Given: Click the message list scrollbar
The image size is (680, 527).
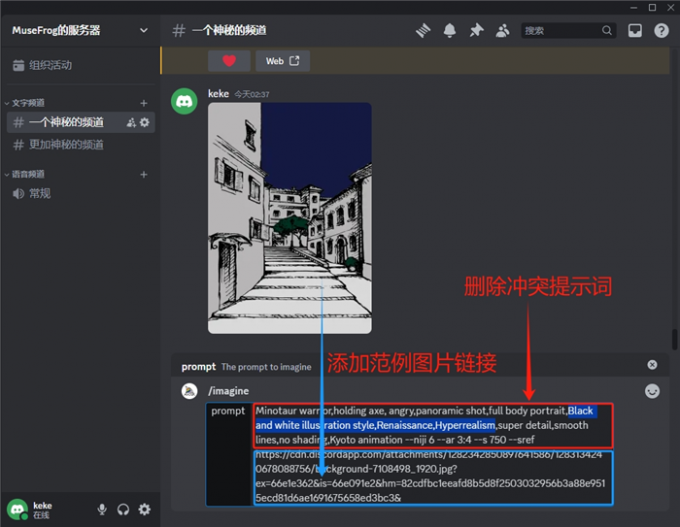Looking at the screenshot, I should click(x=674, y=339).
